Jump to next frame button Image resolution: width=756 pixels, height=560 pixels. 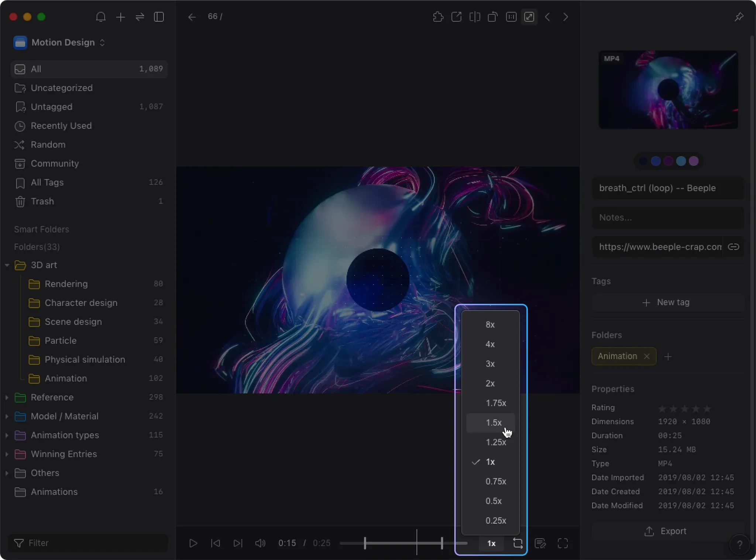pyautogui.click(x=238, y=543)
